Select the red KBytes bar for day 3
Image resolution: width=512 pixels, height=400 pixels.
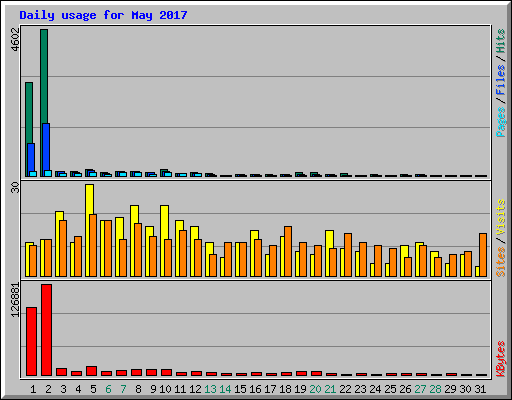pyautogui.click(x=61, y=372)
